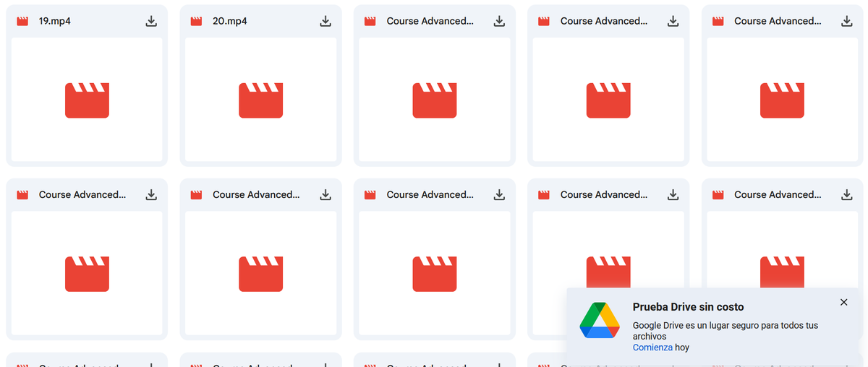Viewport: 868px width, 367px height.
Task: Download the 20.mp4 file
Action: [325, 22]
